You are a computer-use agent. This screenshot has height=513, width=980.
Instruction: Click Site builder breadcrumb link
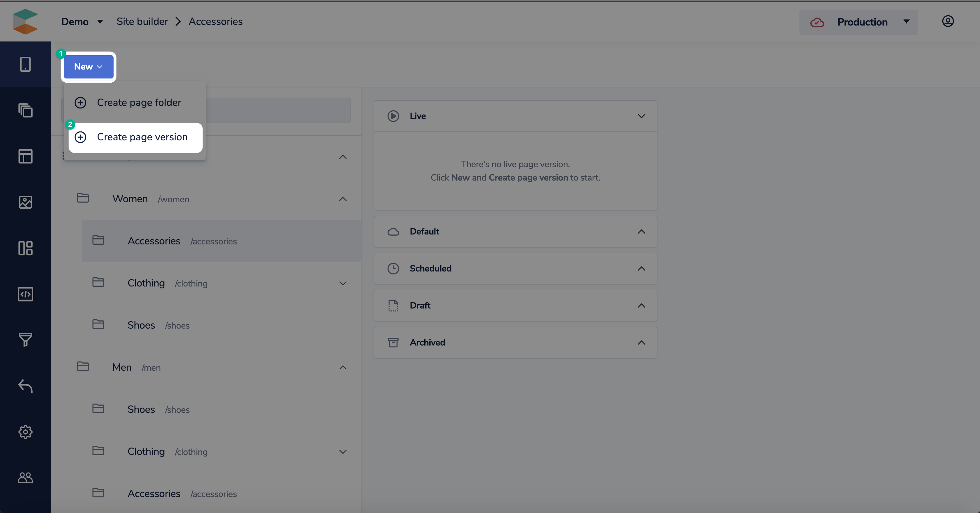[x=142, y=22]
